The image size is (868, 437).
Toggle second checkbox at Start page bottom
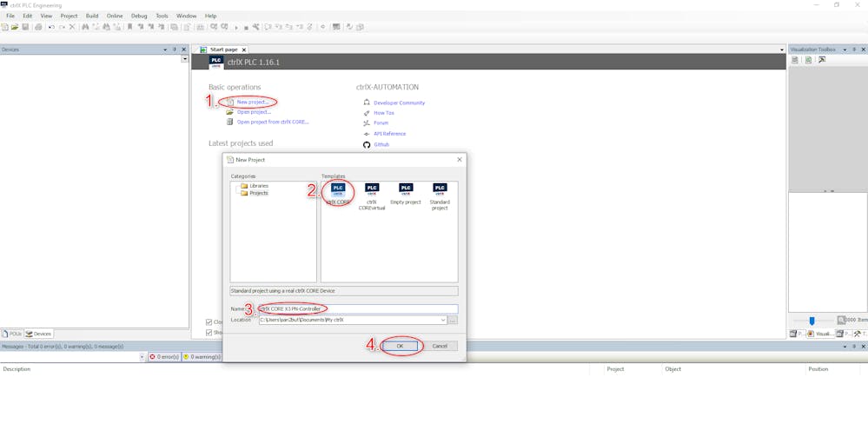coord(209,333)
